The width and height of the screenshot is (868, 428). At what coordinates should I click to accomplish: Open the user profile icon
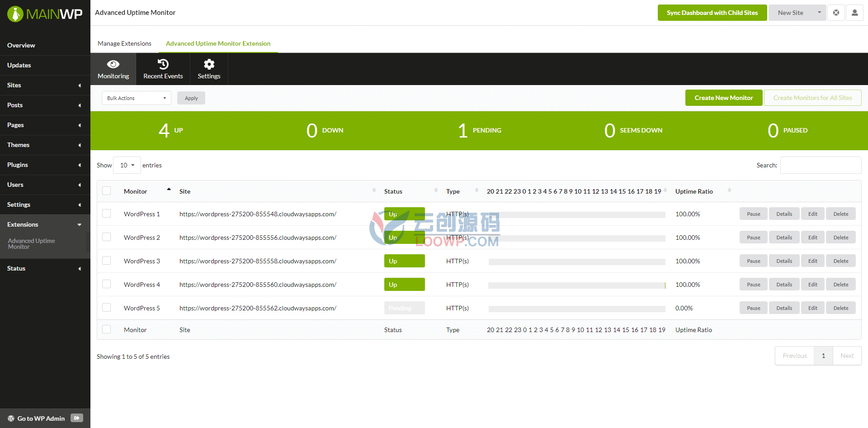click(854, 13)
